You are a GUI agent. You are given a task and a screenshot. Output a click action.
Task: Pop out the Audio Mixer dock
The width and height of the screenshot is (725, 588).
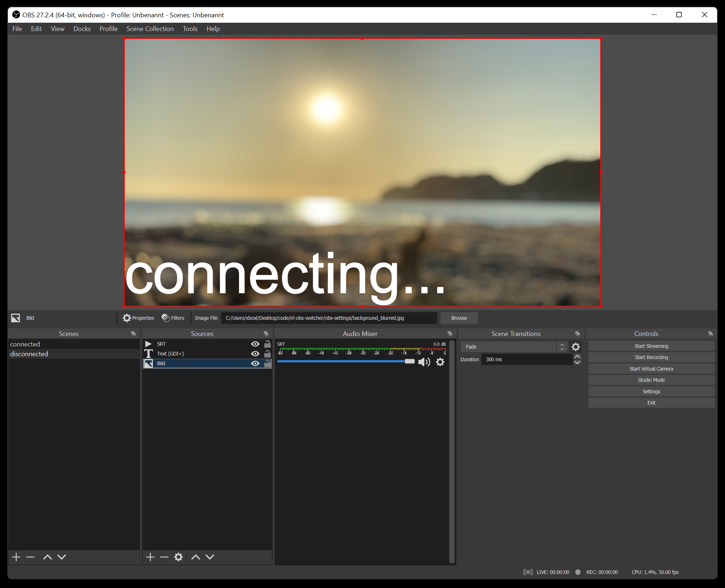(450, 334)
